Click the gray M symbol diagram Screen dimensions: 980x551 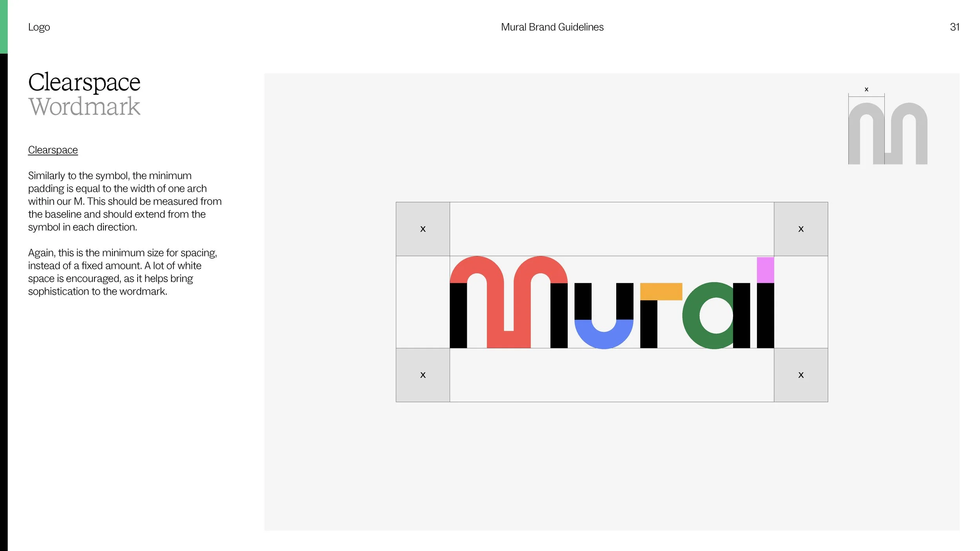coord(887,133)
